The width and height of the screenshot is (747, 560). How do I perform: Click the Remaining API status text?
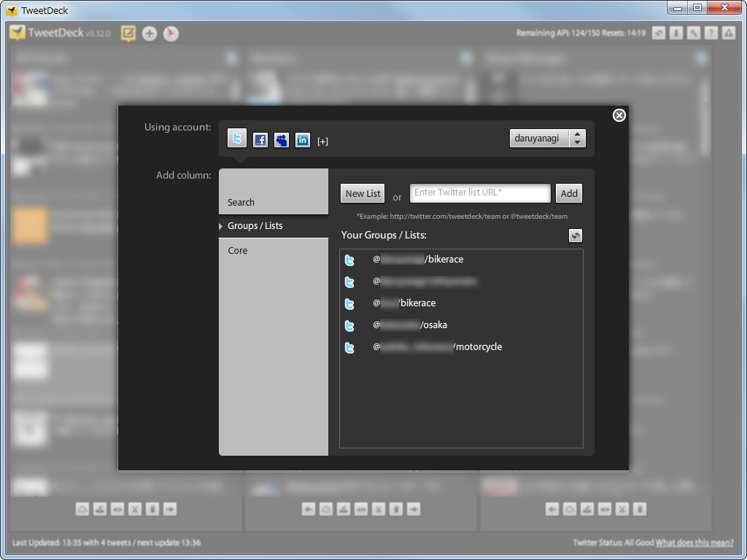point(581,33)
